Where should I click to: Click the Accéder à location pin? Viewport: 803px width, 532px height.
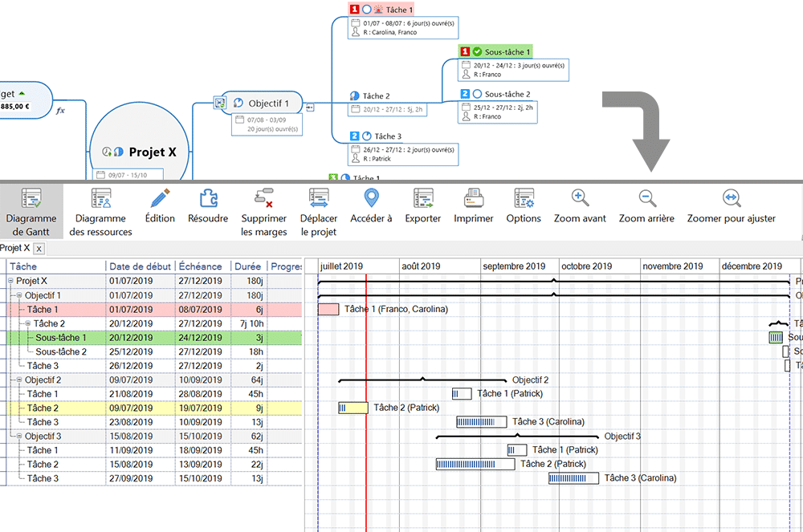(371, 198)
